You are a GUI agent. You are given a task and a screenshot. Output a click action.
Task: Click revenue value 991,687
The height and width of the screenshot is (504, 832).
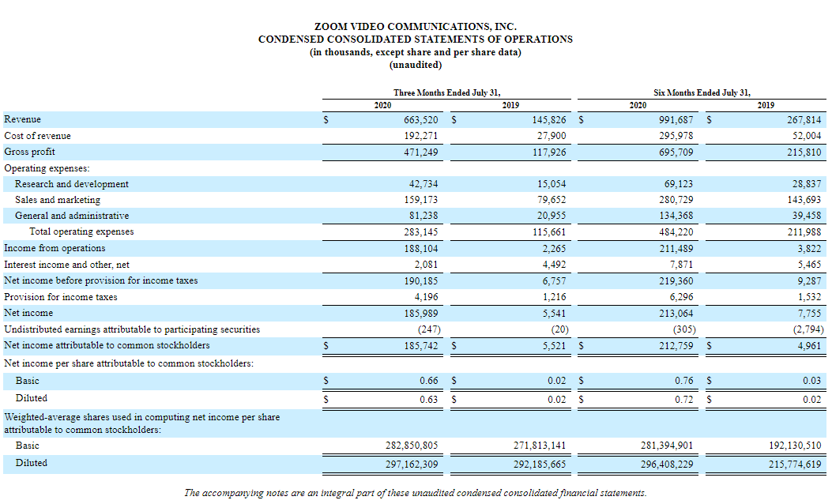[x=676, y=120]
